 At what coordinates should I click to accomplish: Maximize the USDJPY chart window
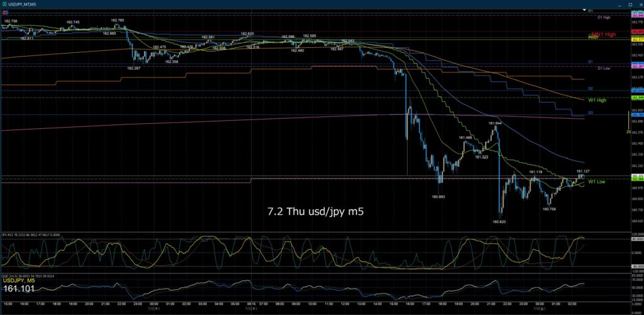(x=630, y=4)
